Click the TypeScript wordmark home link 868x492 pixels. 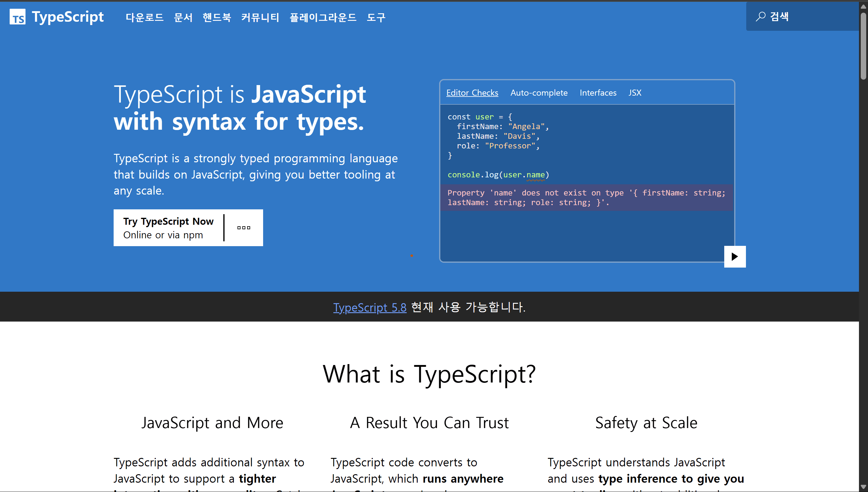click(68, 17)
